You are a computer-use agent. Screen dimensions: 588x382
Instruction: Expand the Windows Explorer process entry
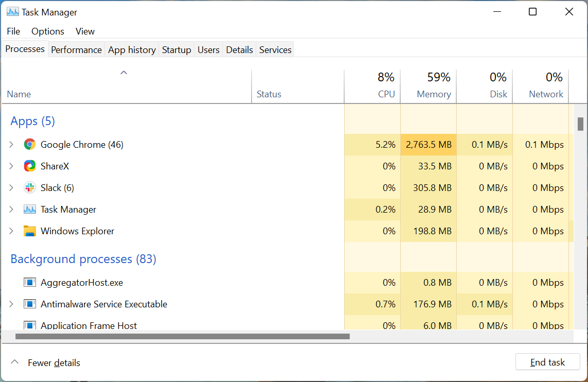click(11, 231)
